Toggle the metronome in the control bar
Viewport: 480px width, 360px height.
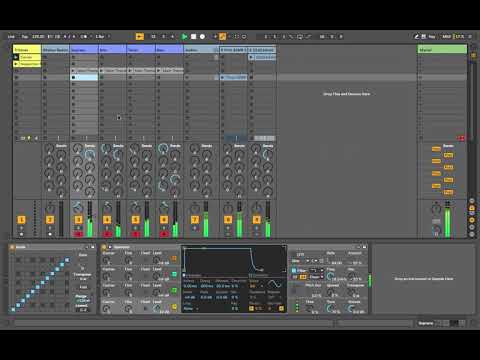click(83, 36)
